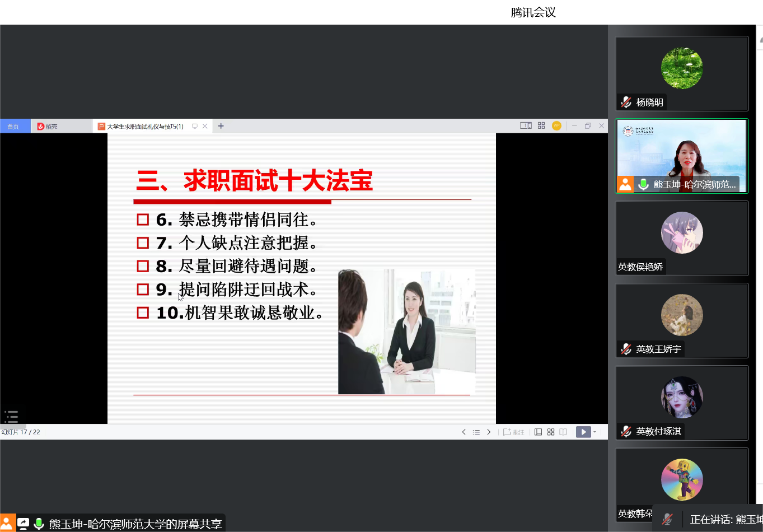The height and width of the screenshot is (532, 763).
Task: Open slide list menu between navigation arrows
Action: tap(476, 432)
